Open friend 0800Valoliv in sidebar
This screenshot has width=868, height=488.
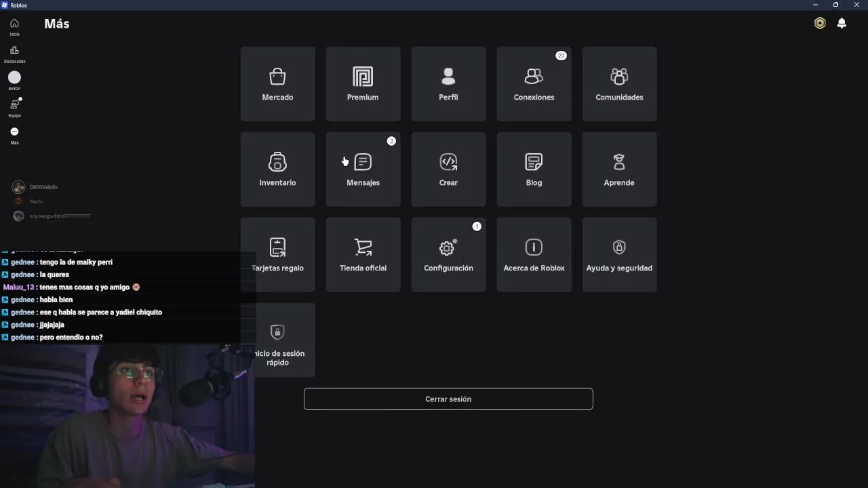[36, 187]
